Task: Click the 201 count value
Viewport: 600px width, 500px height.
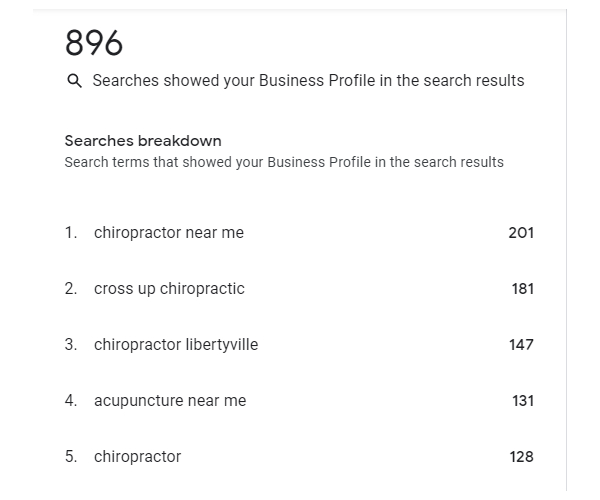Action: tap(521, 233)
